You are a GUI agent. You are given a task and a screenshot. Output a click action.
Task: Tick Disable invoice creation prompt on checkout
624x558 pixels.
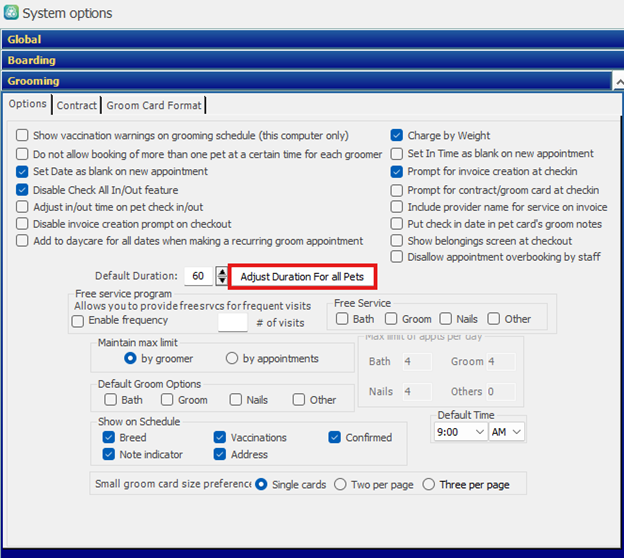click(22, 224)
